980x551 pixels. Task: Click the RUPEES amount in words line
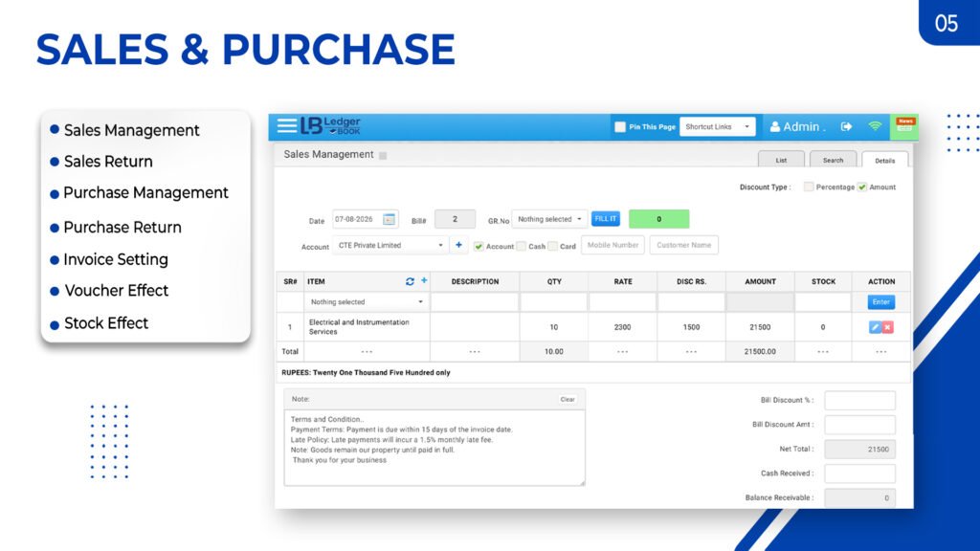(x=366, y=372)
